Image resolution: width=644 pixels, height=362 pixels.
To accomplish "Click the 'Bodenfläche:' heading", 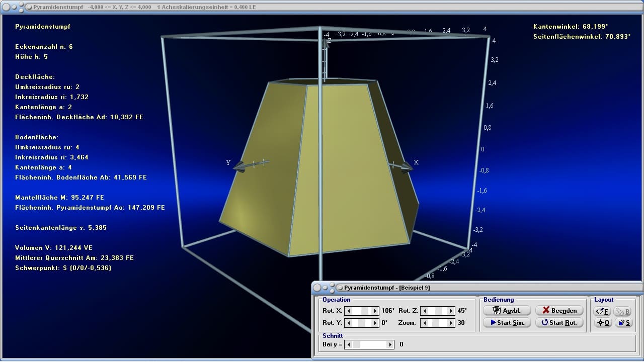I will coord(37,137).
